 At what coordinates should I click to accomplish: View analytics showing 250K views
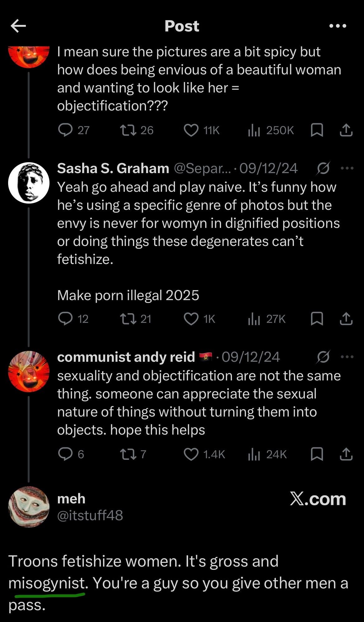point(254,130)
